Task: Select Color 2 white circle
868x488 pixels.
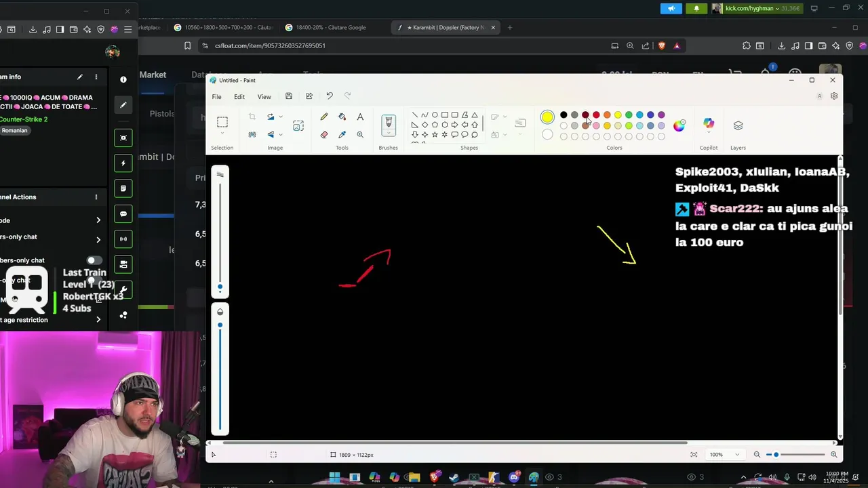Action: click(547, 134)
